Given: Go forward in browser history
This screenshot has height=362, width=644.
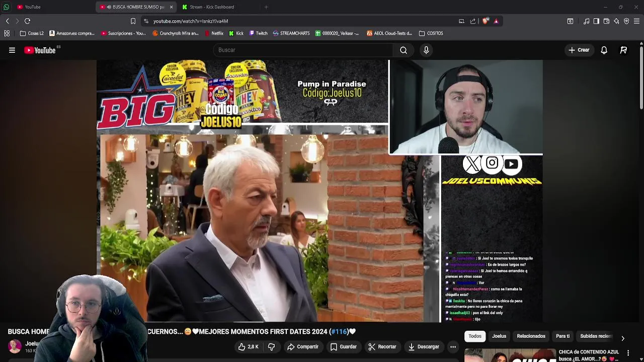Looking at the screenshot, I should 17,21.
